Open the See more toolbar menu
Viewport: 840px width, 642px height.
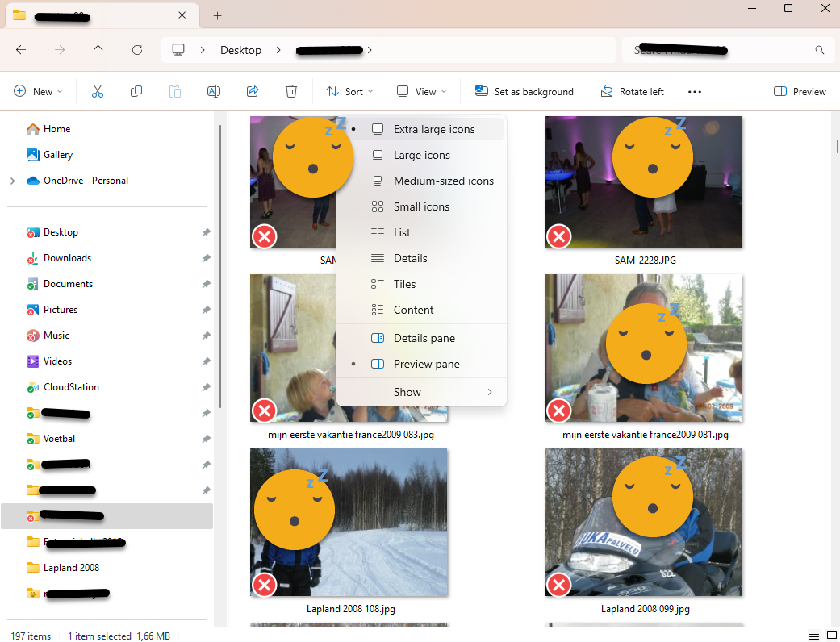click(x=694, y=91)
